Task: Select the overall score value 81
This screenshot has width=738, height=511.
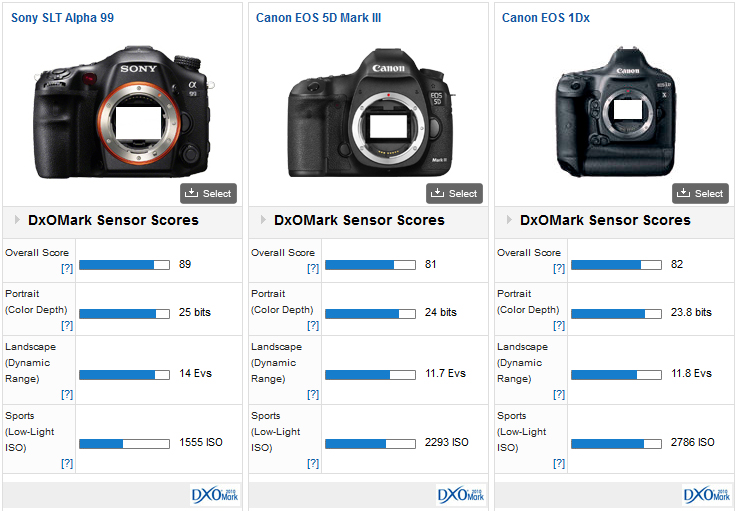Action: (x=431, y=264)
